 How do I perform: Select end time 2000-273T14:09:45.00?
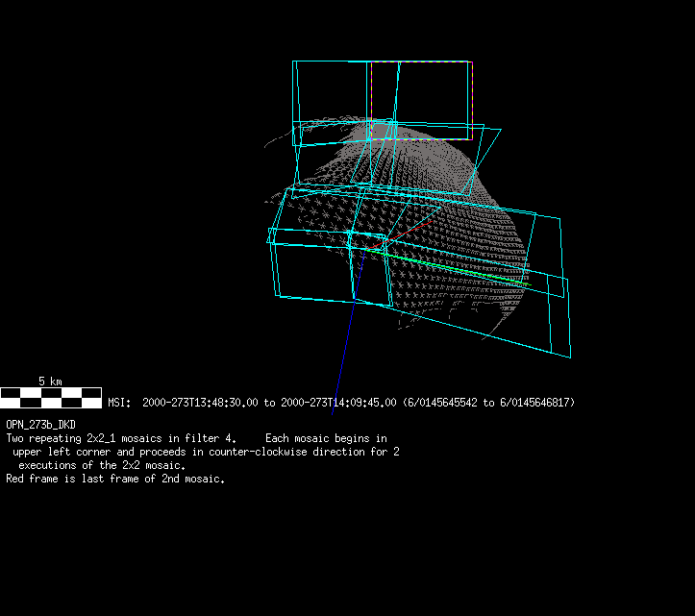click(338, 403)
